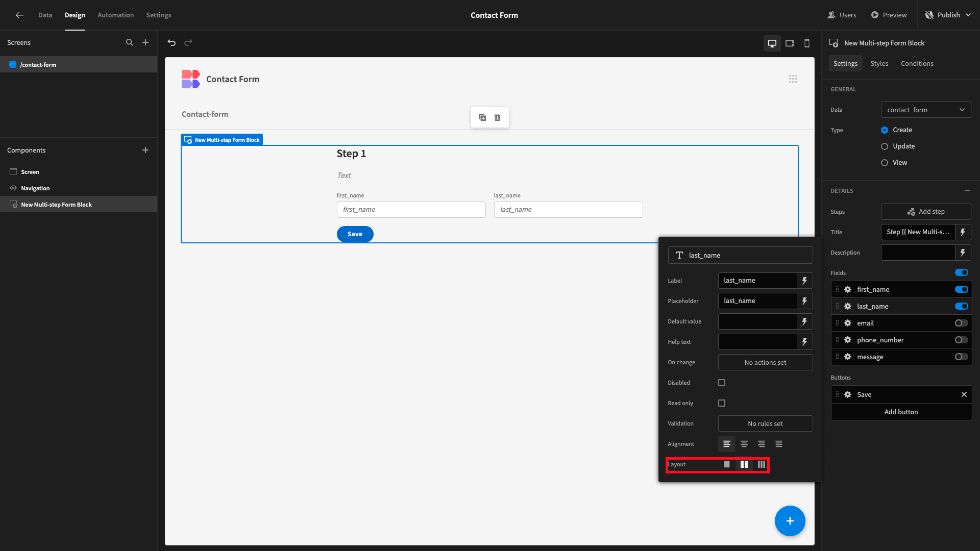Set alignment to justify
The image size is (980, 551).
779,444
